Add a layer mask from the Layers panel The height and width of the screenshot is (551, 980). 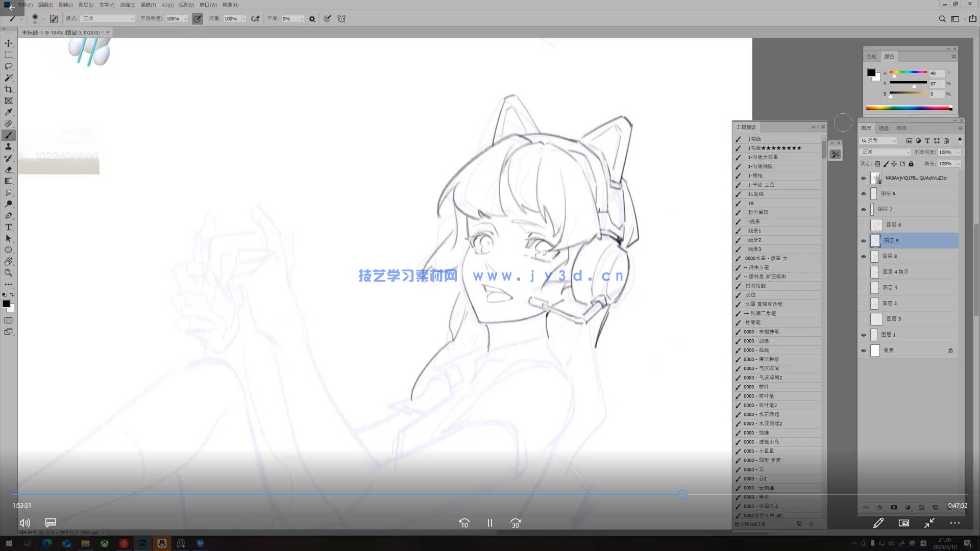tap(894, 508)
